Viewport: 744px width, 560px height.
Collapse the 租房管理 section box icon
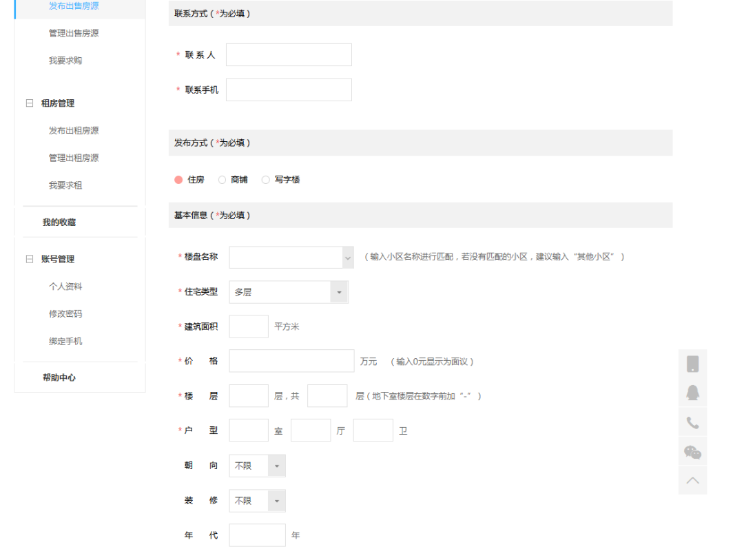pos(30,103)
